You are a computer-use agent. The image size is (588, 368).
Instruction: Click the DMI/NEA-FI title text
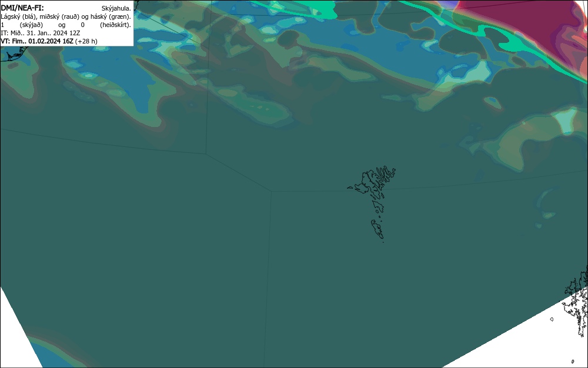point(22,8)
